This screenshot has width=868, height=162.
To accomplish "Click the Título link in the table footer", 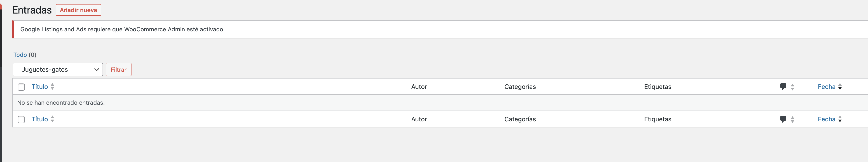I will click(40, 119).
